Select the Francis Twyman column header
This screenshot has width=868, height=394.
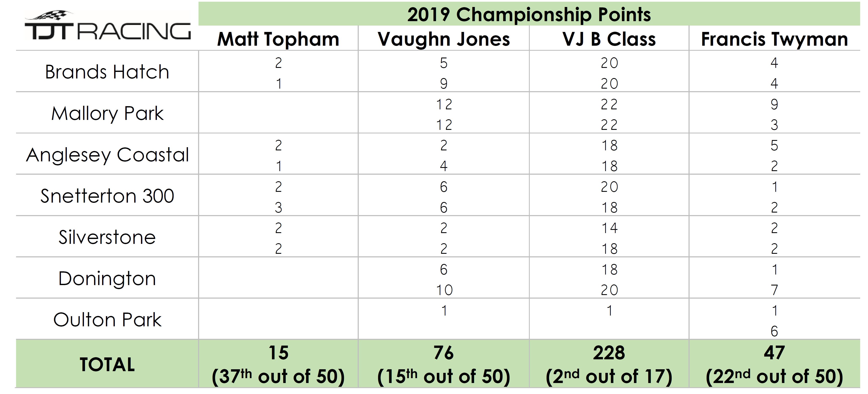774,39
